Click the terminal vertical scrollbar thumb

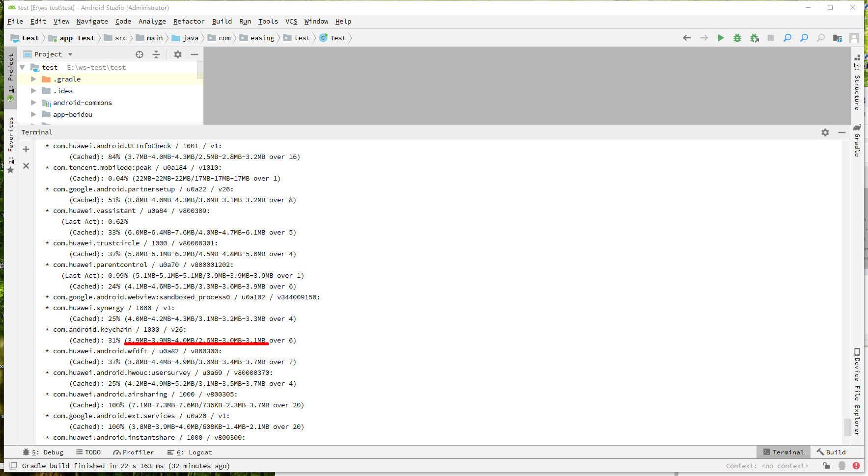pyautogui.click(x=847, y=427)
